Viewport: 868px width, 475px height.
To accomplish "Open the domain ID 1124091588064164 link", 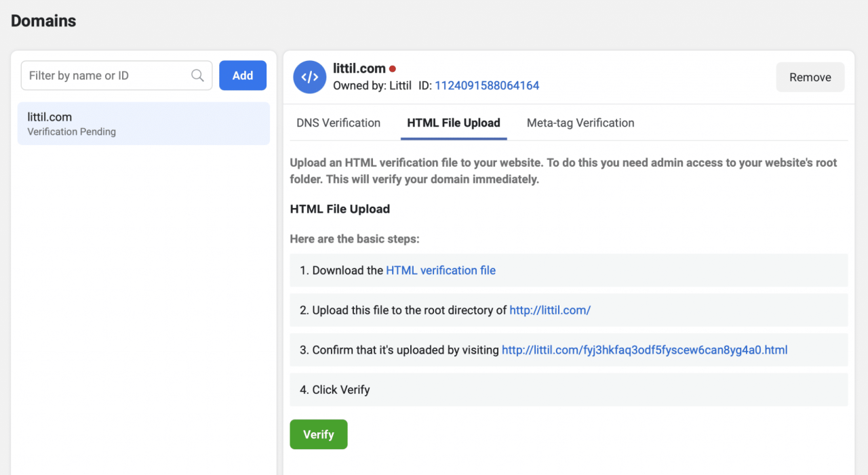I will (x=487, y=85).
